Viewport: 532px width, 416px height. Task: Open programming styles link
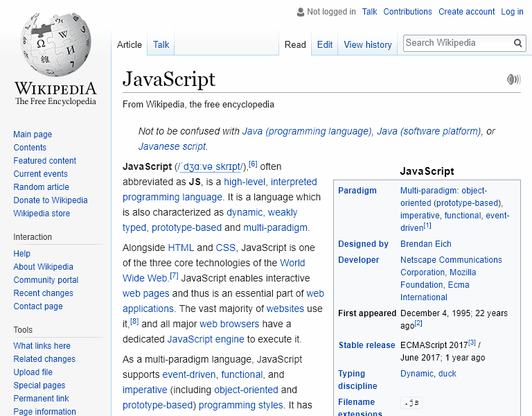[240, 405]
